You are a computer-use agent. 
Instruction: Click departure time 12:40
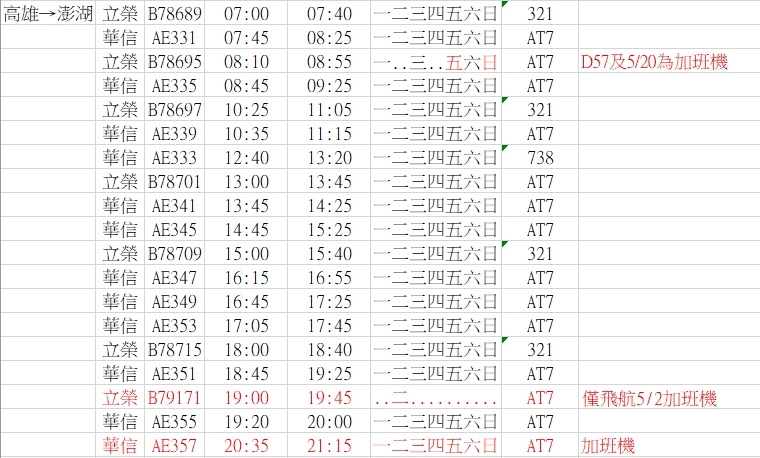[247, 158]
